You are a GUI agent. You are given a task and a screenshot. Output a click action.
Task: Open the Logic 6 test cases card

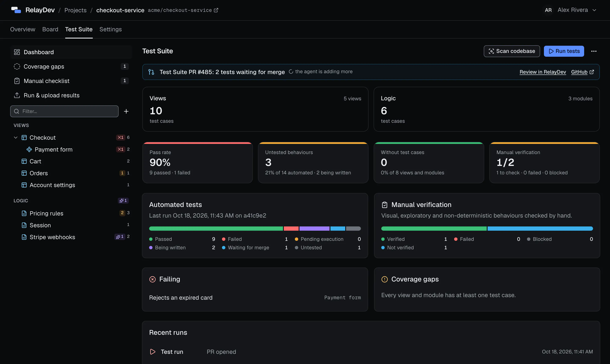point(487,109)
